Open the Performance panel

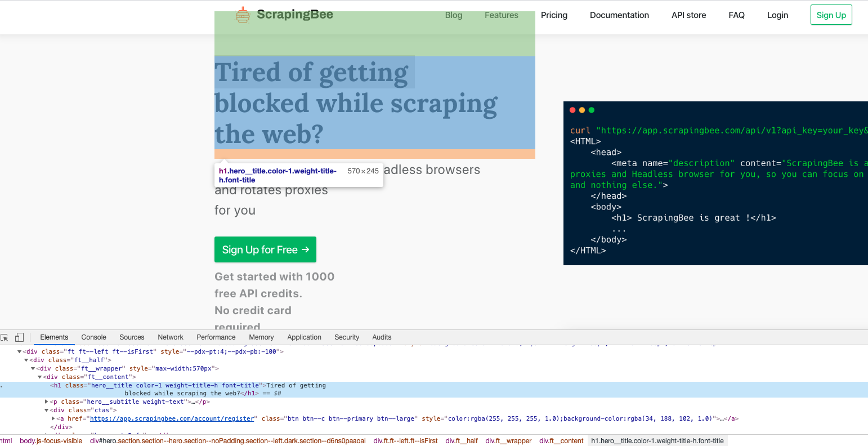click(216, 337)
